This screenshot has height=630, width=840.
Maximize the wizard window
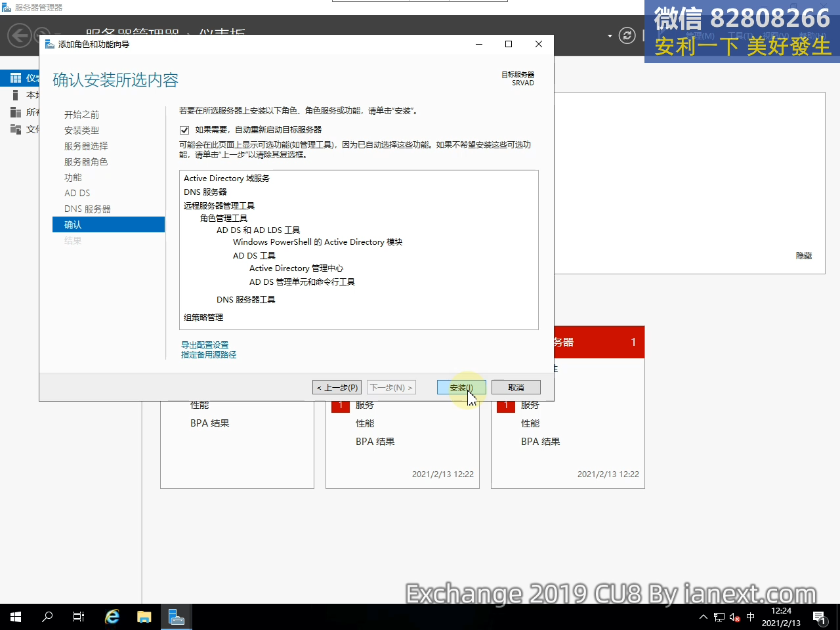coord(509,44)
